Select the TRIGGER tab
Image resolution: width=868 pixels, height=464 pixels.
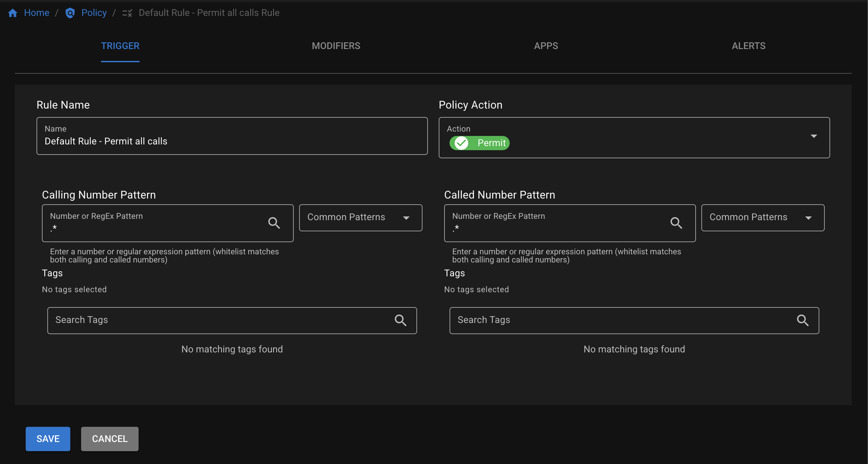(x=120, y=46)
